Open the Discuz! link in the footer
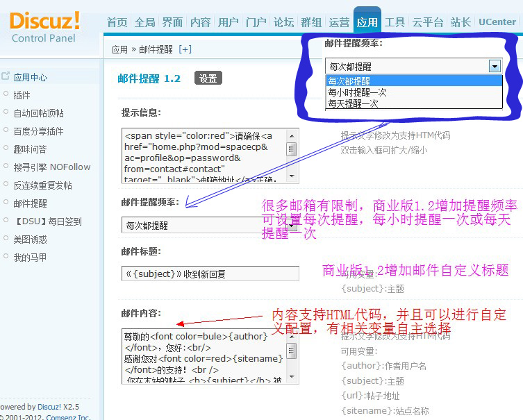This screenshot has height=420, width=523. coord(50,407)
